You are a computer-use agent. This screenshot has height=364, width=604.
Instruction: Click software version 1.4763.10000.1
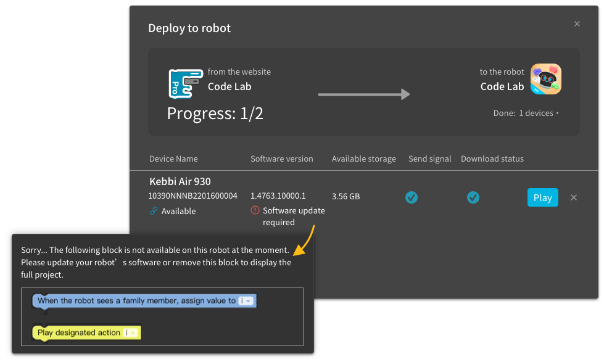coord(278,196)
